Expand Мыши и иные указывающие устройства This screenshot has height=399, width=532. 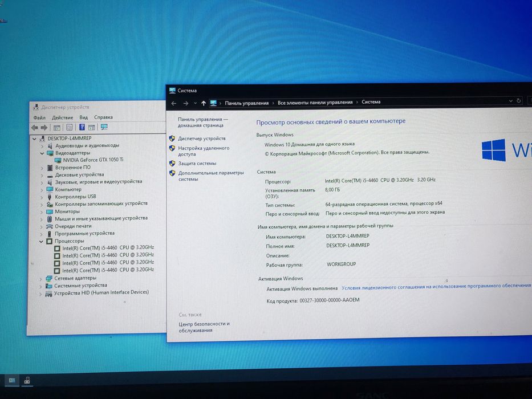click(42, 219)
